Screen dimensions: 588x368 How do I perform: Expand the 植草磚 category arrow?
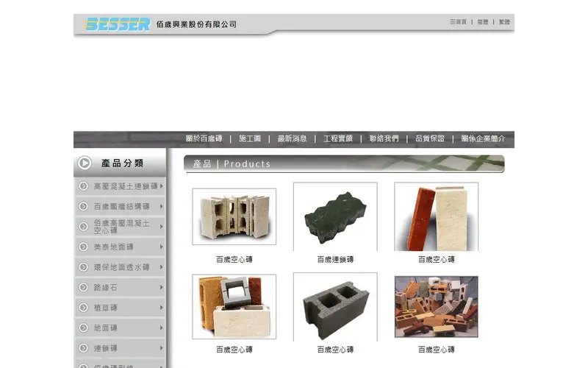162,308
